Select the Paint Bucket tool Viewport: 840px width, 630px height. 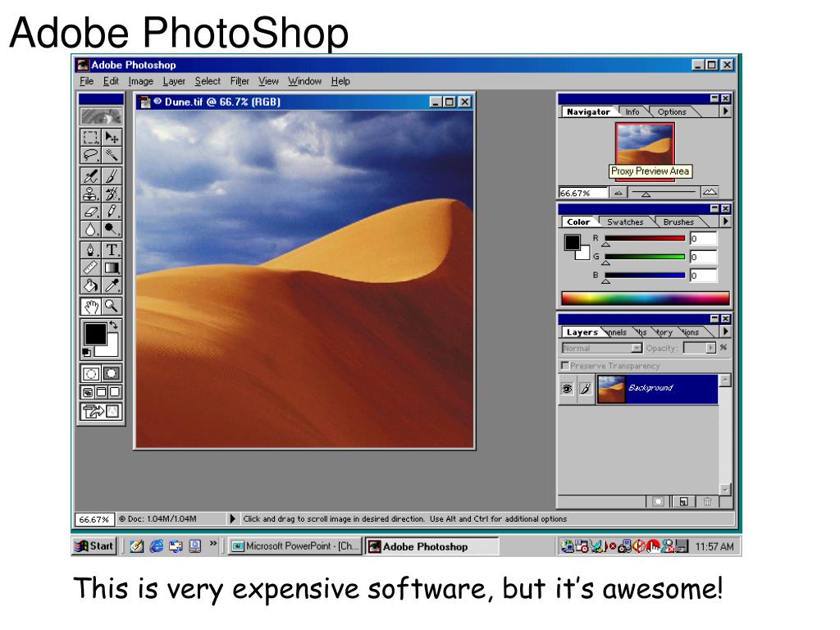(90, 285)
